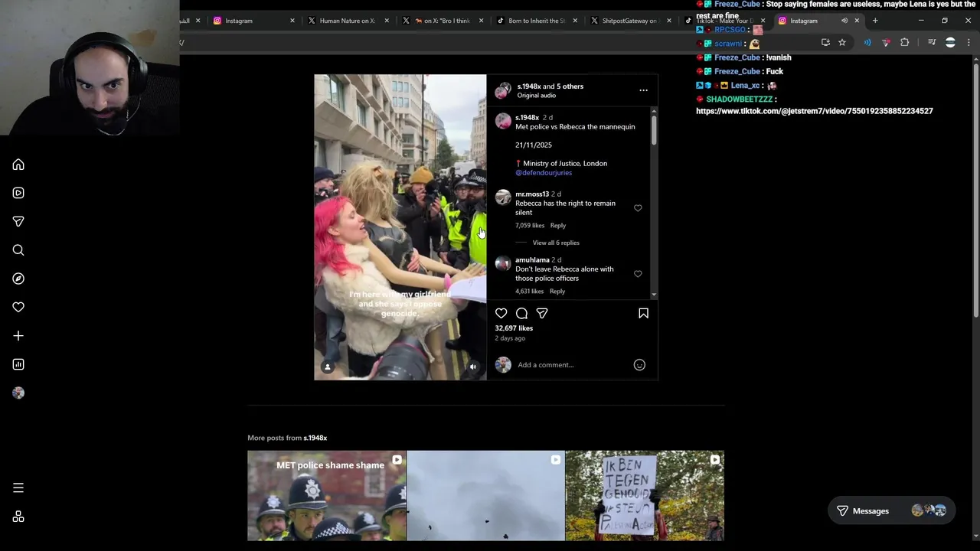Open mr.moss13's profile name
Image resolution: width=980 pixels, height=551 pixels.
pos(532,194)
